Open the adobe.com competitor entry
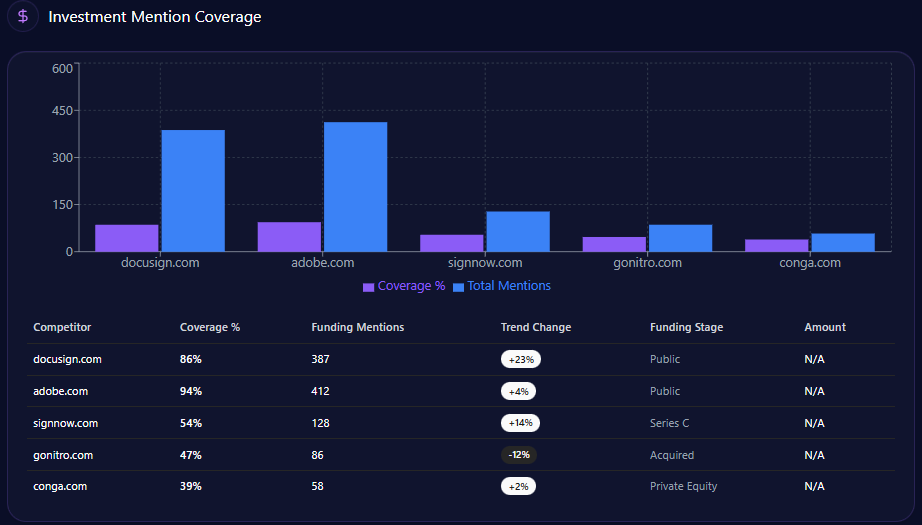 pyautogui.click(x=60, y=391)
